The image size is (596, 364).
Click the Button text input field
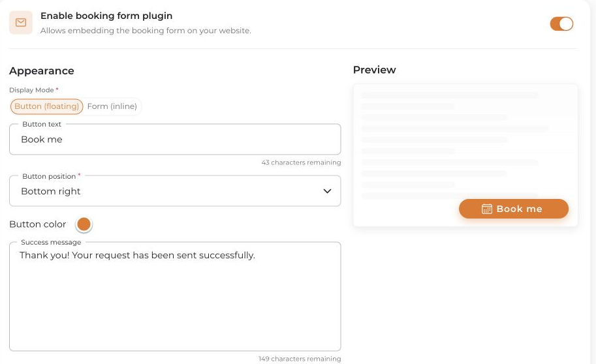pos(175,140)
